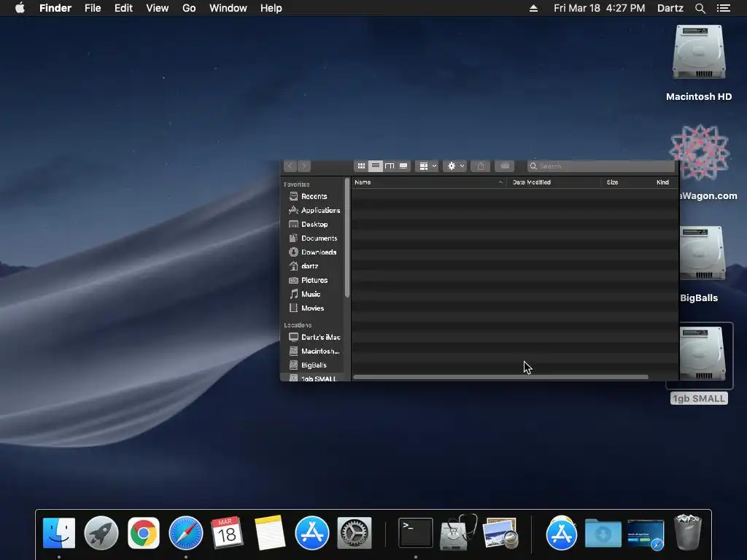Click the horizontal scrollbar in Finder window
The width and height of the screenshot is (747, 560).
(500, 377)
